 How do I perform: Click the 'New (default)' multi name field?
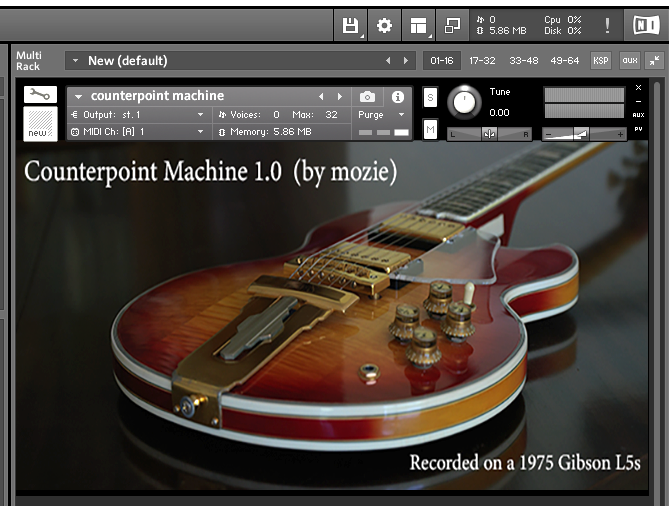point(239,61)
